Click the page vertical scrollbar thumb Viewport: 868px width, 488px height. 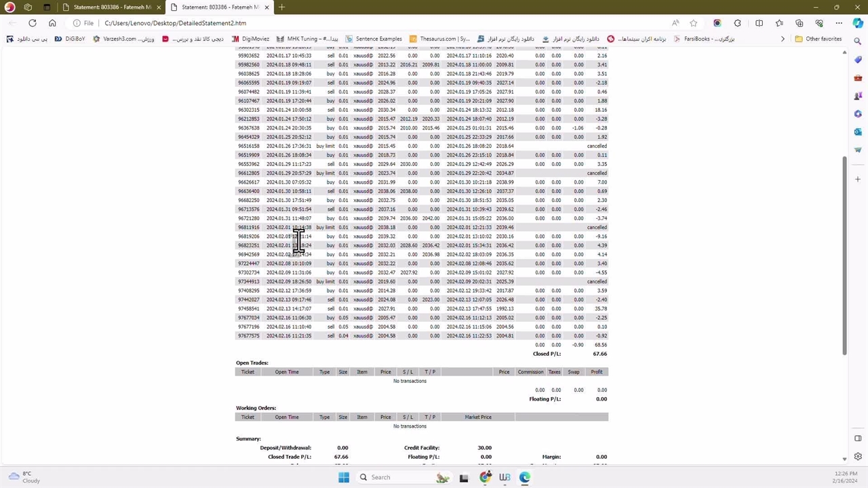844,254
